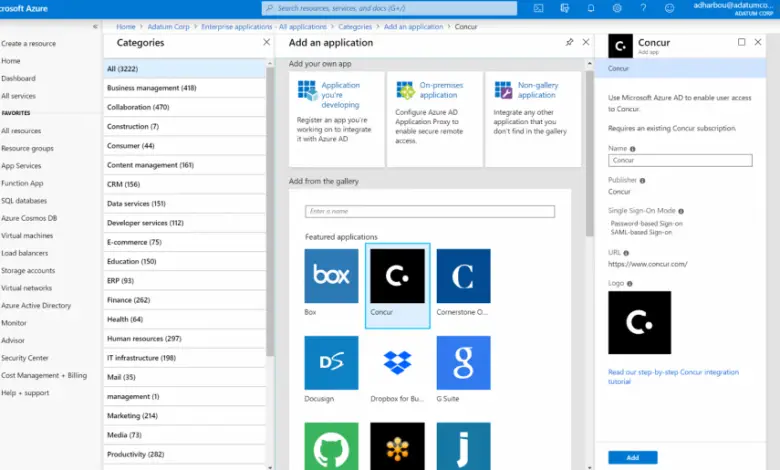
Task: Show info tooltip for Single Sign-On Mode
Action: point(681,211)
